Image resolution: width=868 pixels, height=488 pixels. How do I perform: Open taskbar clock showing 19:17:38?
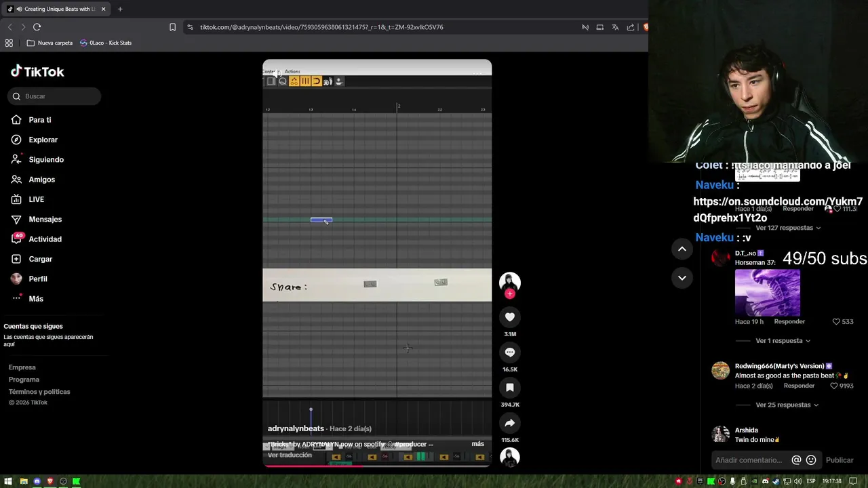[832, 481]
